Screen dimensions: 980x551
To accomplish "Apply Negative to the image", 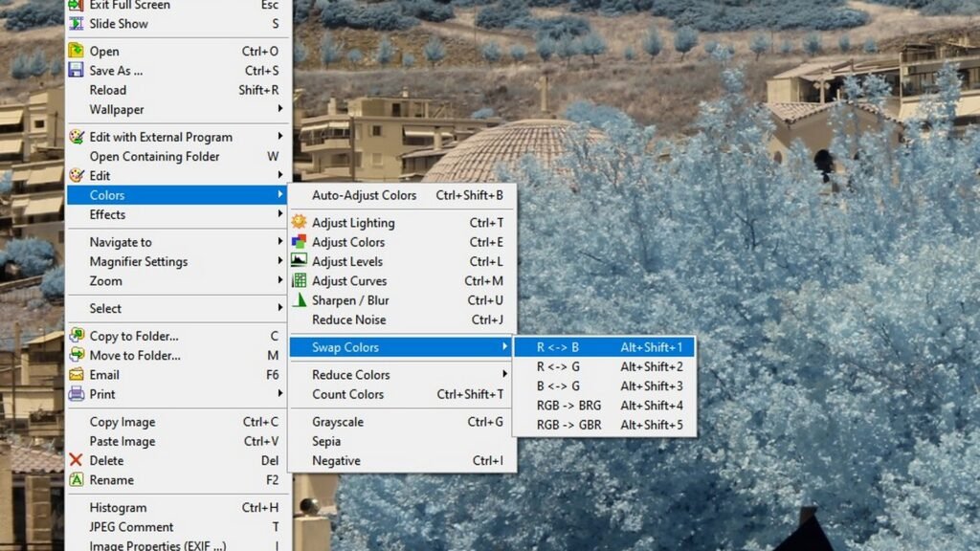I will click(x=403, y=460).
